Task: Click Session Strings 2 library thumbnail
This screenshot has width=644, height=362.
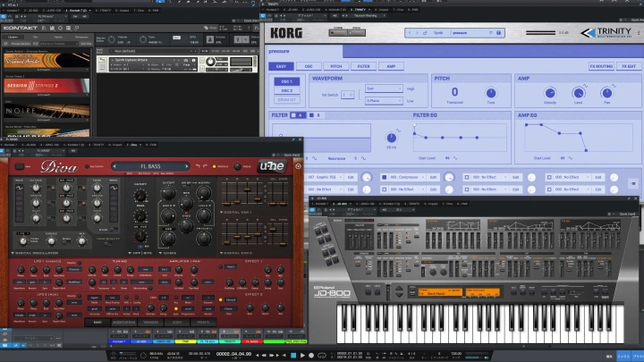Action: [47, 86]
